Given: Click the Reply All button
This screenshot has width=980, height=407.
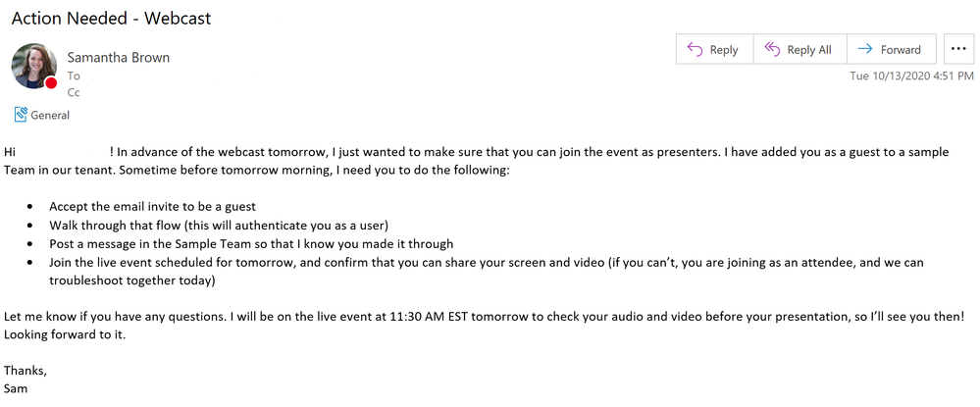Looking at the screenshot, I should [800, 49].
